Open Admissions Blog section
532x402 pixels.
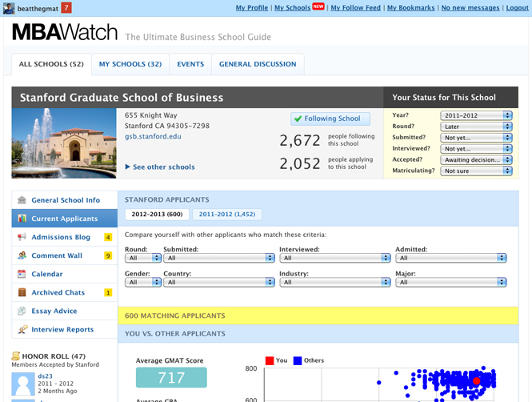(x=65, y=237)
